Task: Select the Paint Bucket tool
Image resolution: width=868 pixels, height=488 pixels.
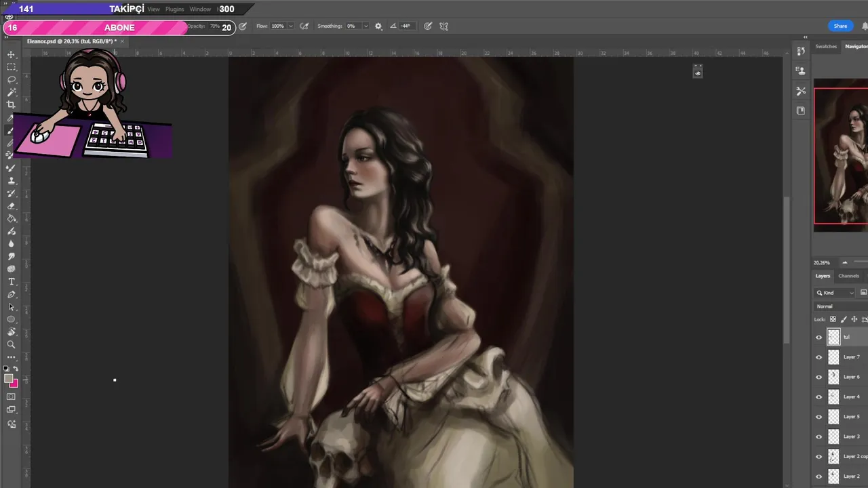Action: (11, 218)
